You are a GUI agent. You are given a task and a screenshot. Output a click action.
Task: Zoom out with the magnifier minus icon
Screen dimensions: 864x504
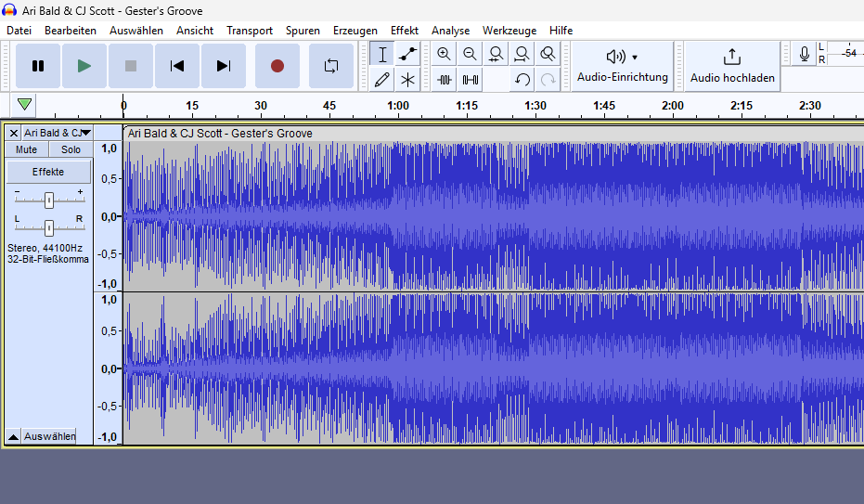[x=470, y=54]
